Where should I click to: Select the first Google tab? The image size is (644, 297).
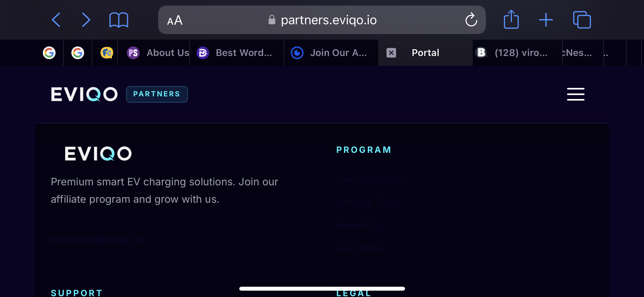coord(49,53)
